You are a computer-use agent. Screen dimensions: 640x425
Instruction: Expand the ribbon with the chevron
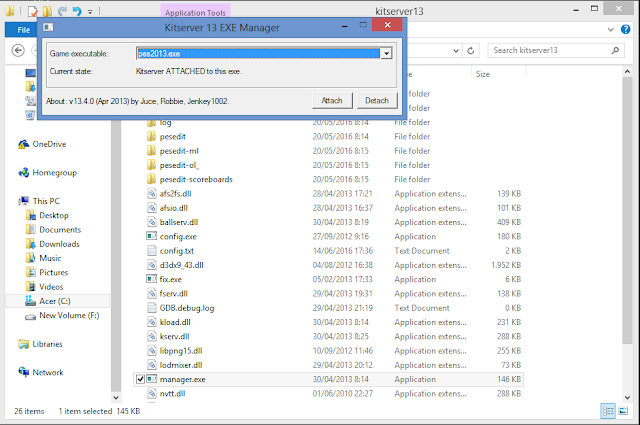tap(611, 29)
